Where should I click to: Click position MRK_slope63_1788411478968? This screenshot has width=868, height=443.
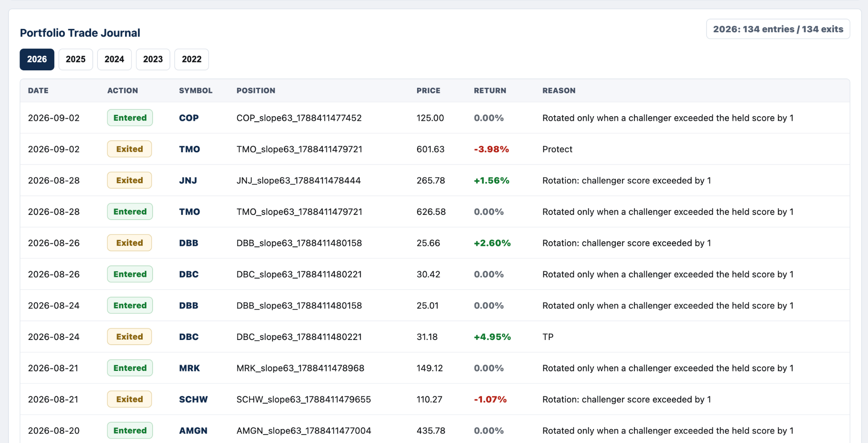pyautogui.click(x=300, y=368)
